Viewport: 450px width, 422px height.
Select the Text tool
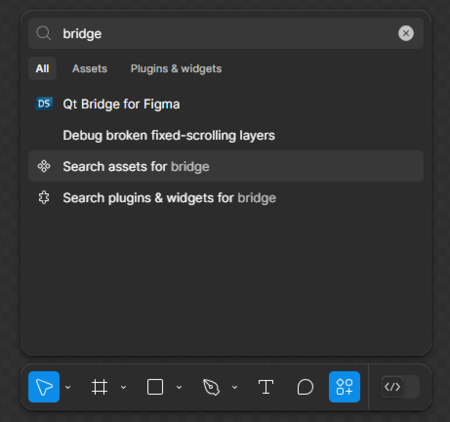click(266, 387)
